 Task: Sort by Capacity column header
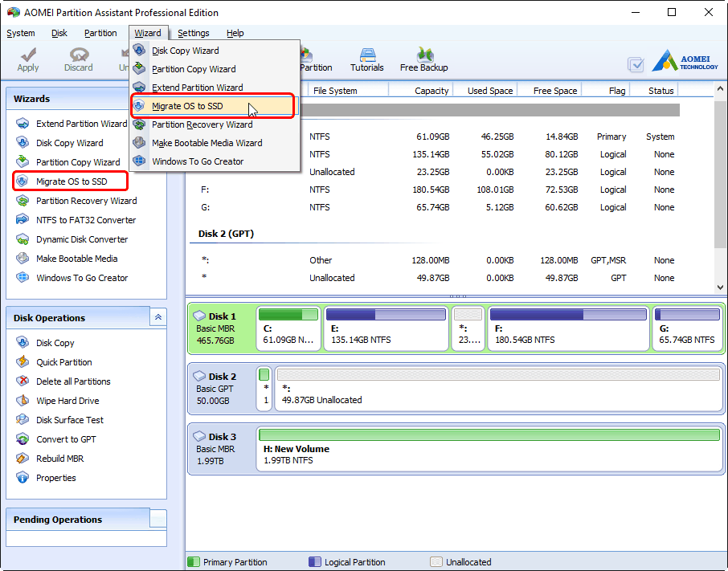pos(420,91)
